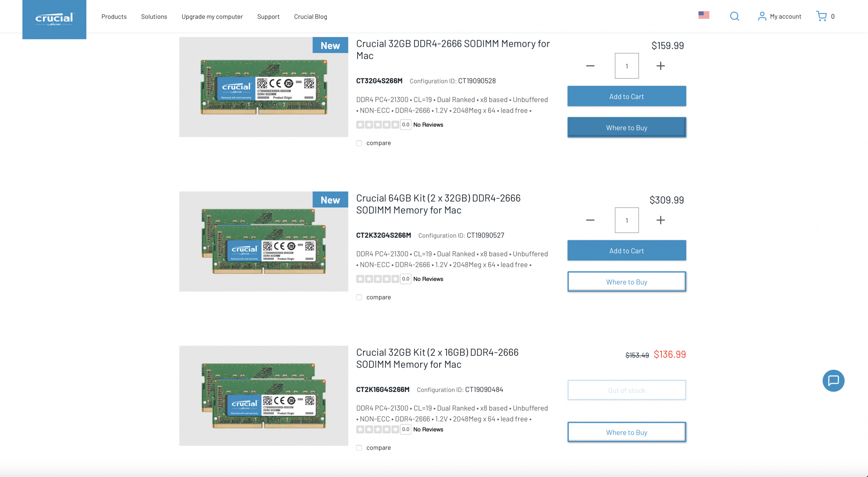This screenshot has height=477, width=868.
Task: Open Upgrade my computer menu
Action: point(212,16)
